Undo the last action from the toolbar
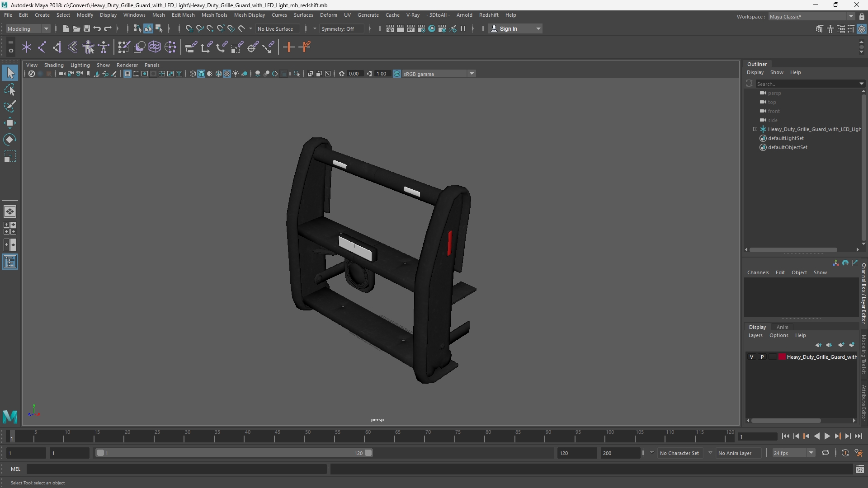 97,29
